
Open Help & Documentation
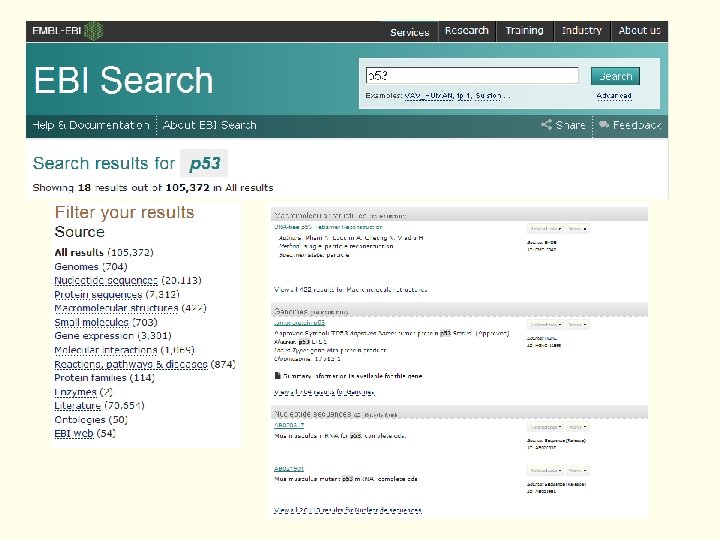[x=91, y=125]
